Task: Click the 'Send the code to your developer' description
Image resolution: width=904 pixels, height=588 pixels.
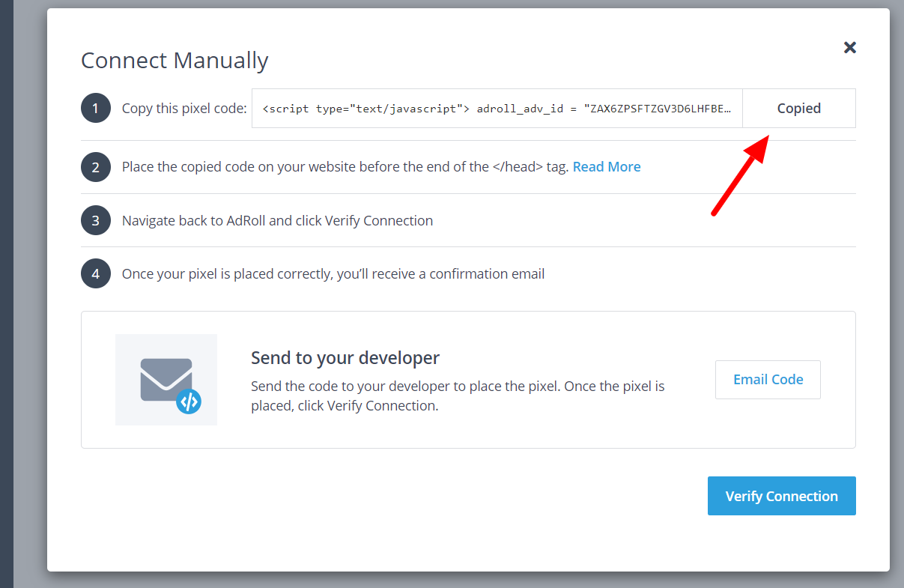Action: click(457, 396)
